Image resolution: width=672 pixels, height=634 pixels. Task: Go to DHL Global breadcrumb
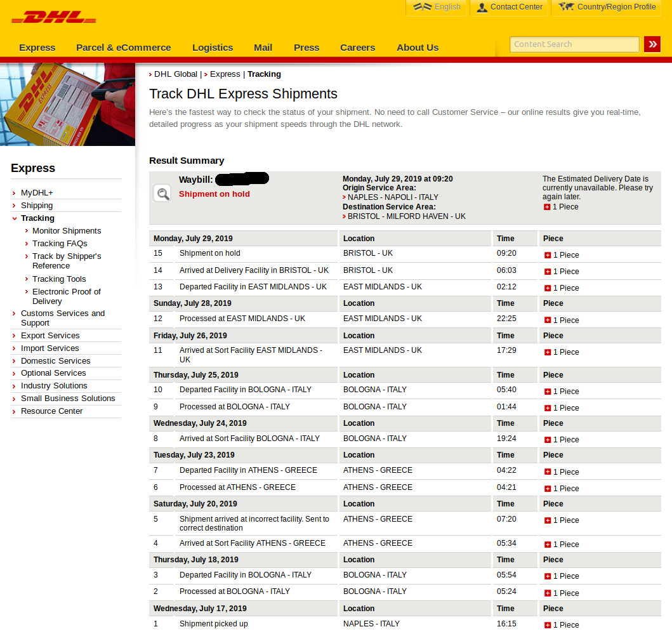tap(176, 74)
